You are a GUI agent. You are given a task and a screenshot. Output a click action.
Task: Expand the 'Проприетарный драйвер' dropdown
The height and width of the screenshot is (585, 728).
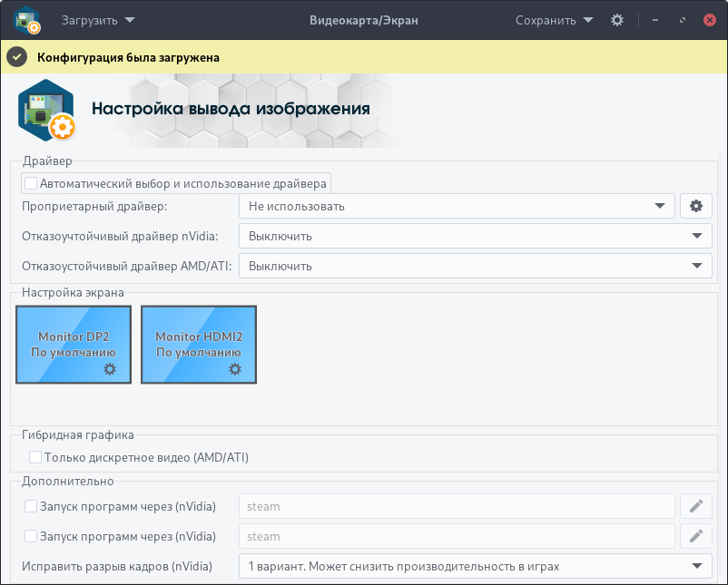pos(457,206)
